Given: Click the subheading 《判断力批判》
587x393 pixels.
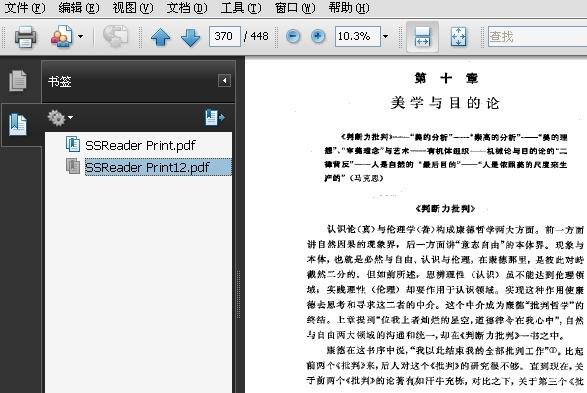Looking at the screenshot, I should [445, 208].
